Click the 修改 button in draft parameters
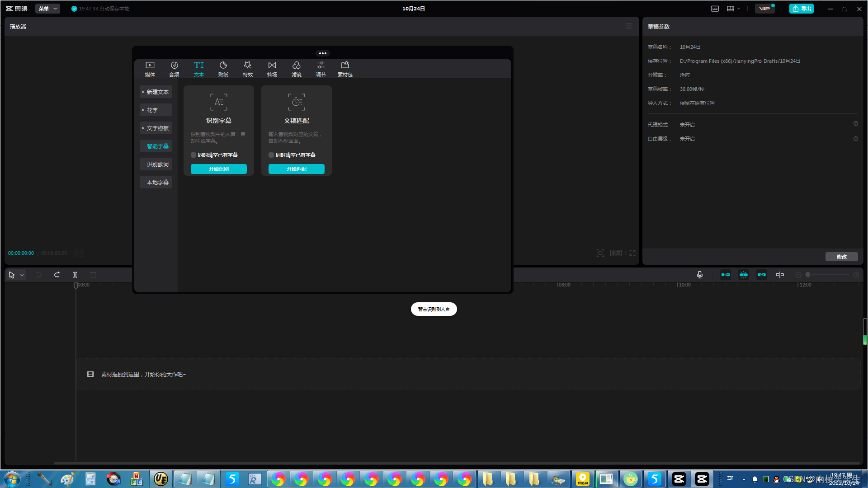Screen dimensions: 868x488 [841, 257]
